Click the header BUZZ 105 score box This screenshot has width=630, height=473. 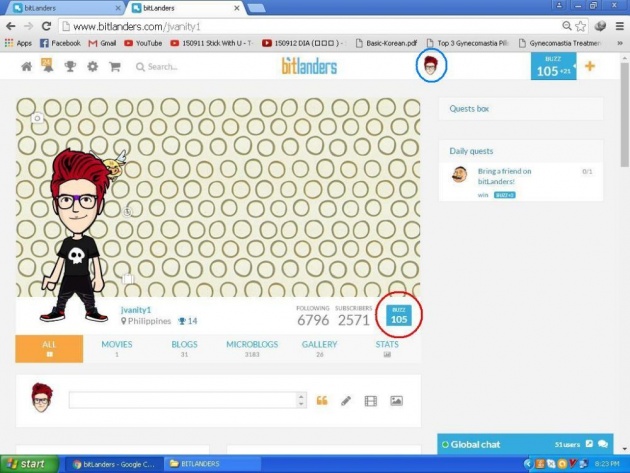(x=553, y=66)
